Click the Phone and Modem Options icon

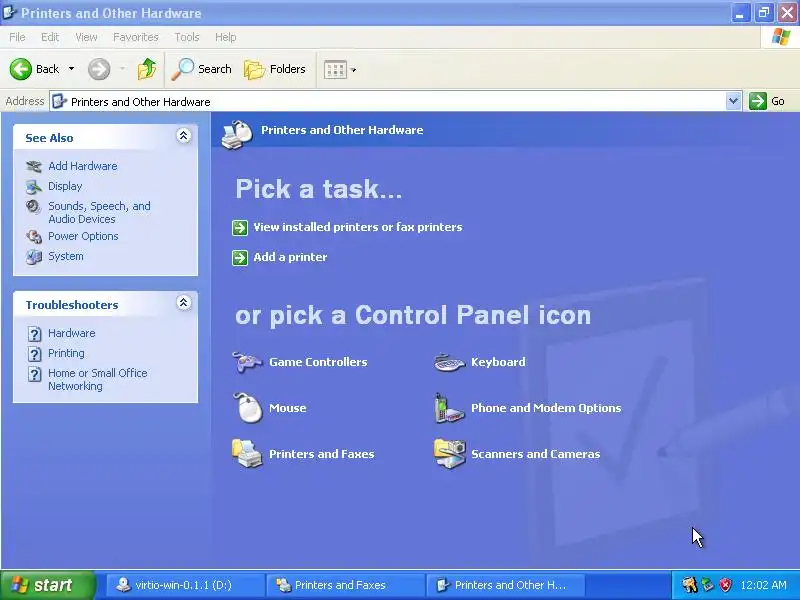click(448, 408)
